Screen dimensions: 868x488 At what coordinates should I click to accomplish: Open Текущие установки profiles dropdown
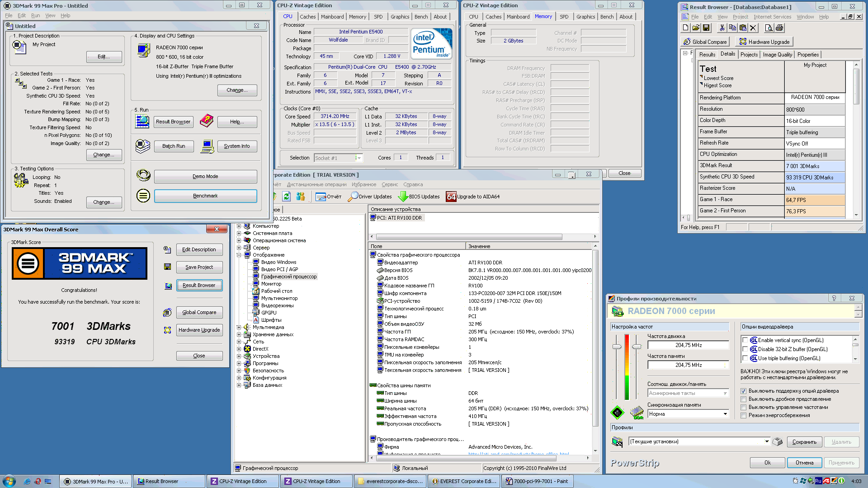coord(767,441)
